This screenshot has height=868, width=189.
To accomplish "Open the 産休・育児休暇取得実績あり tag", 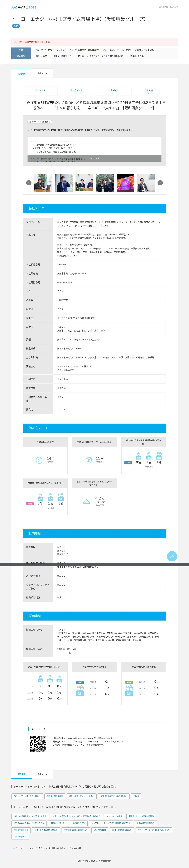I will 46,830.
